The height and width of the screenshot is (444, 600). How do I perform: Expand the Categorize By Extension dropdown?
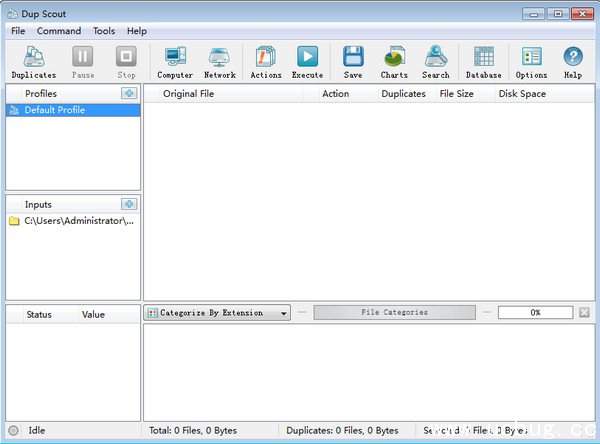tap(283, 313)
